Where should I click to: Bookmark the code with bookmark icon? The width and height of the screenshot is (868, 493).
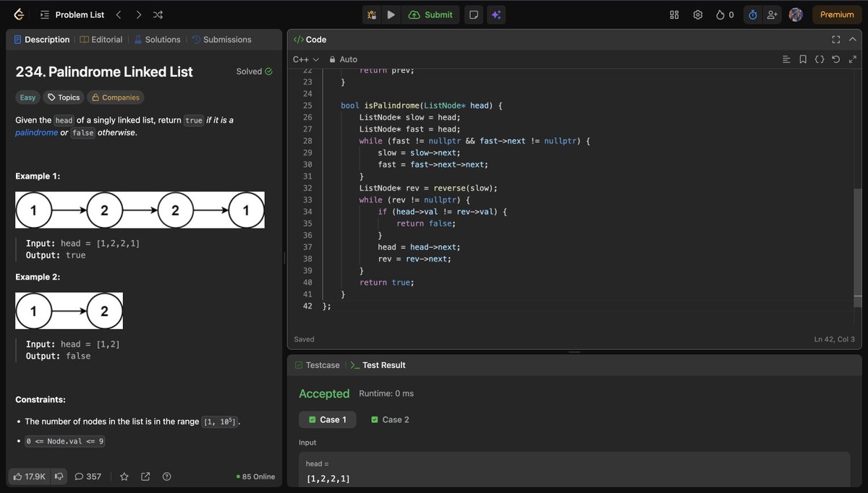tap(803, 59)
